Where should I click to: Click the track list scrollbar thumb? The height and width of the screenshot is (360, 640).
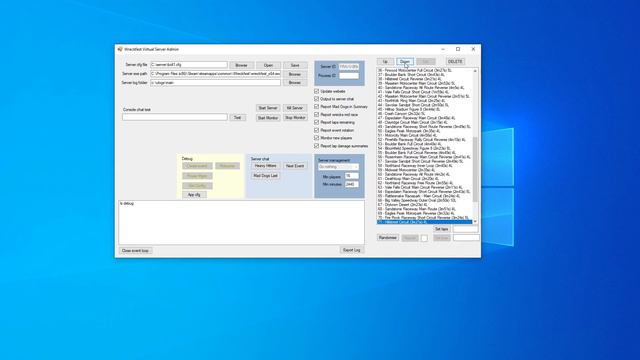coord(475,169)
